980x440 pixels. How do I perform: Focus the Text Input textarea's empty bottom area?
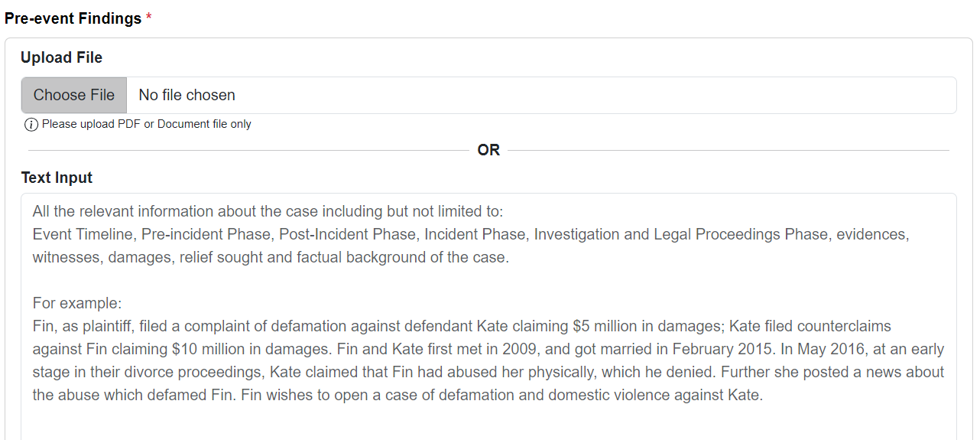coord(488,424)
